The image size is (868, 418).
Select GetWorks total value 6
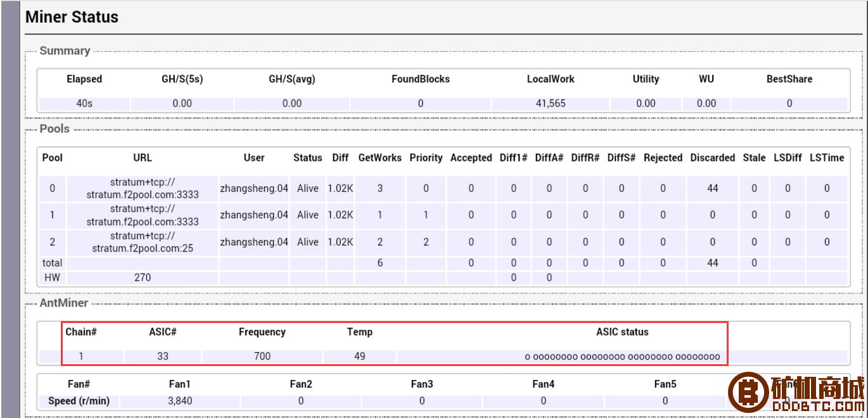[x=380, y=263]
